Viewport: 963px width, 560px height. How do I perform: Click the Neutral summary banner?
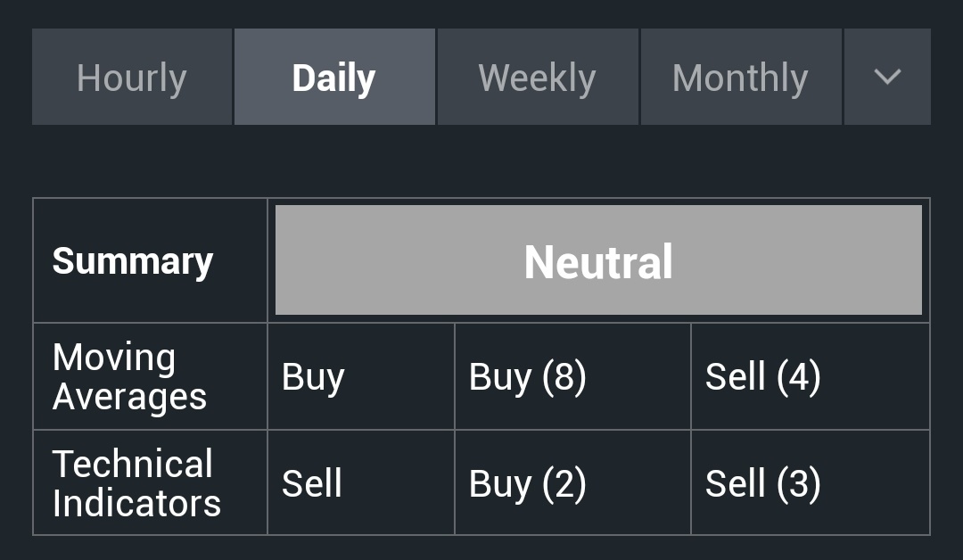599,260
